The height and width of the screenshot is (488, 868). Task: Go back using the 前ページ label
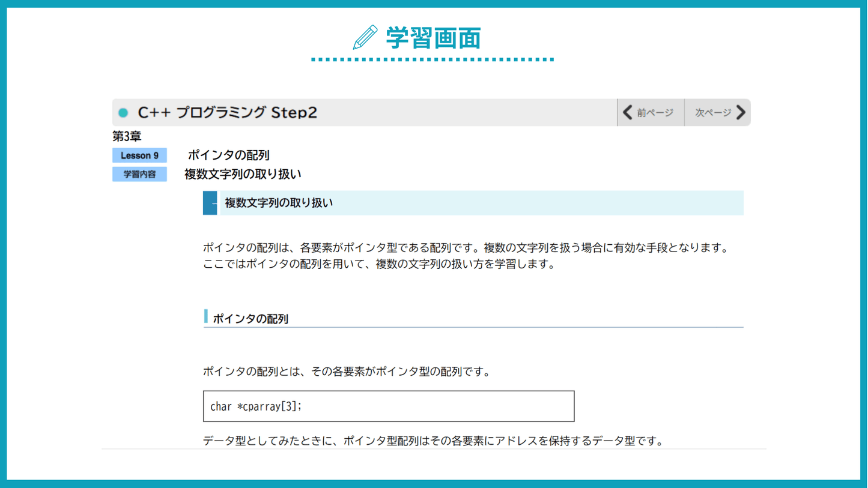point(655,113)
